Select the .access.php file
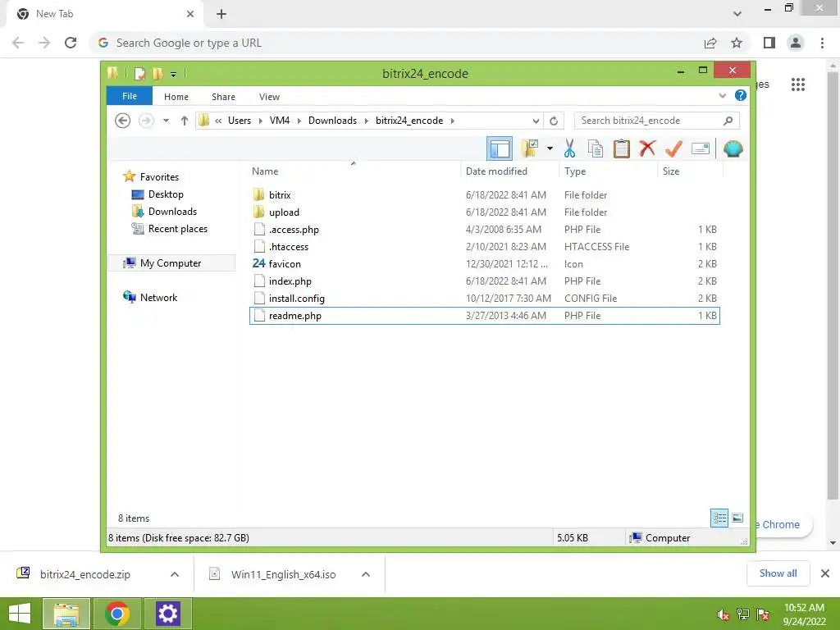 coord(485,230)
